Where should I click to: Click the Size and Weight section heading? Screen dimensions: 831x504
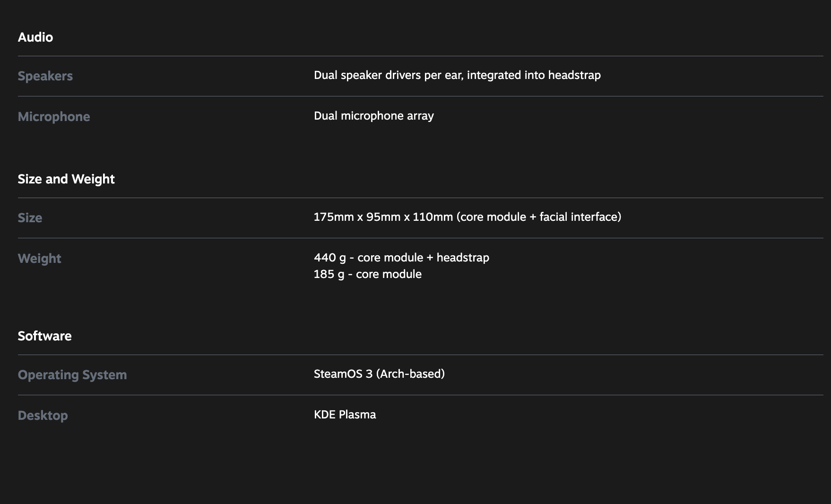(66, 179)
